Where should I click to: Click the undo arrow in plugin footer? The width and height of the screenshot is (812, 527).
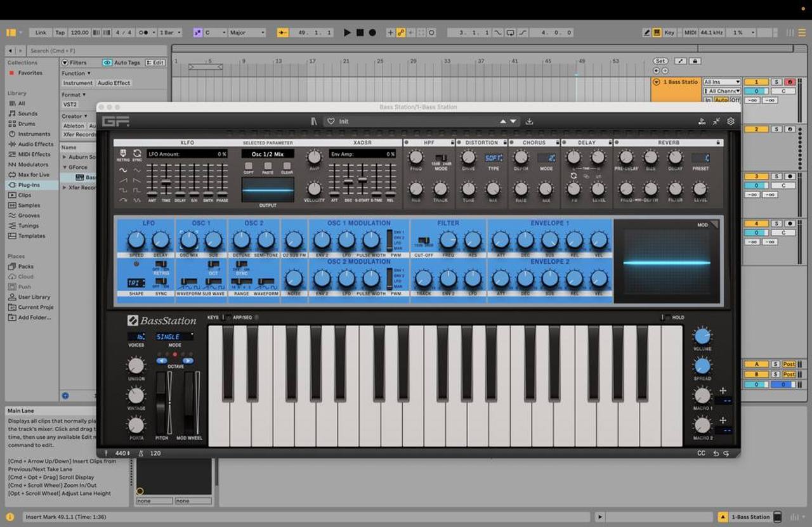tap(716, 453)
